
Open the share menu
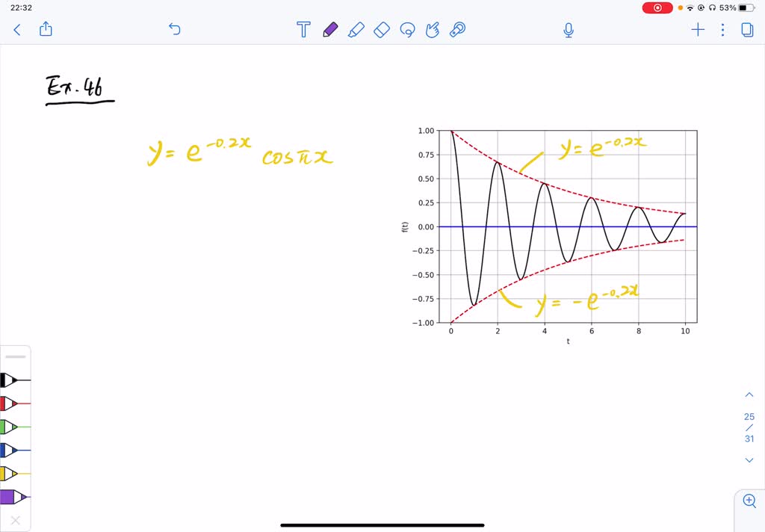click(46, 29)
